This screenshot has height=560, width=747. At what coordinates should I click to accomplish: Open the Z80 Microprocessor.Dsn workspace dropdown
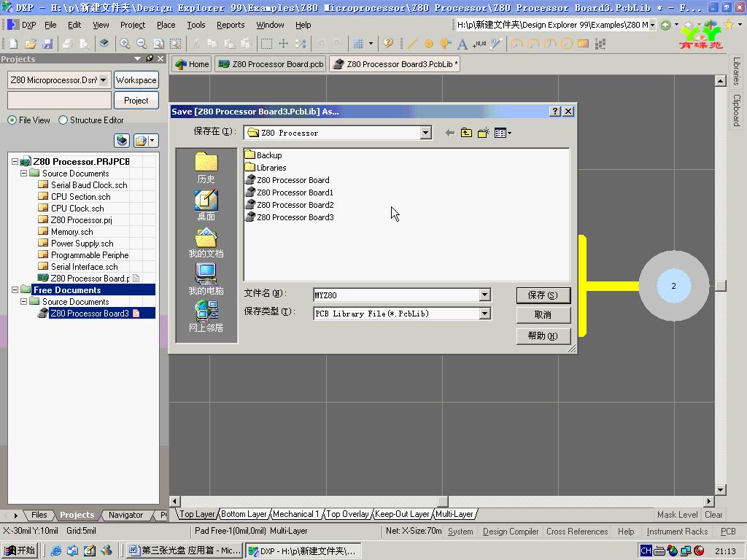pyautogui.click(x=104, y=80)
